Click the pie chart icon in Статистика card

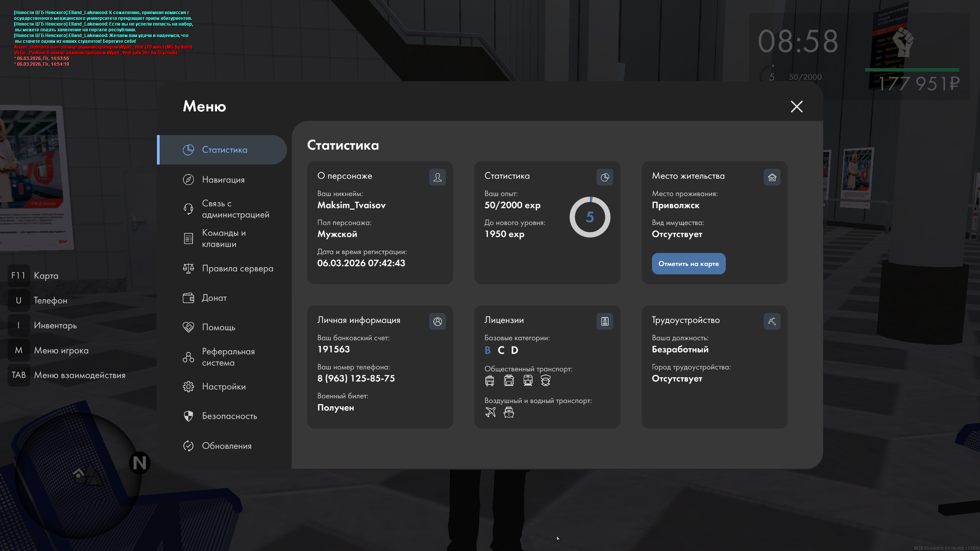(x=604, y=177)
